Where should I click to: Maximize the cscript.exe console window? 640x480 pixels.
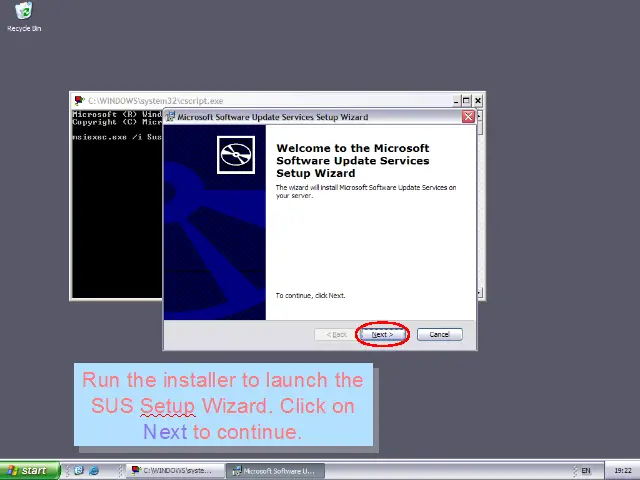pyautogui.click(x=466, y=100)
